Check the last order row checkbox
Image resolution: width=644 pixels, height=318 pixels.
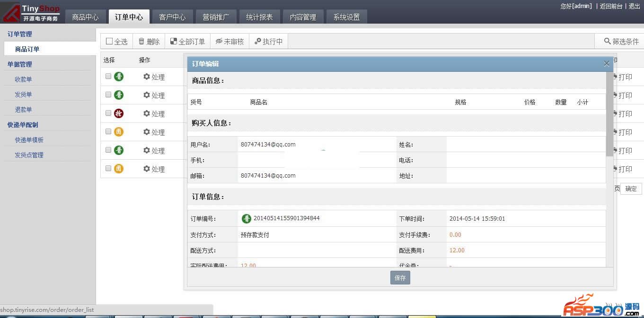[x=108, y=168]
